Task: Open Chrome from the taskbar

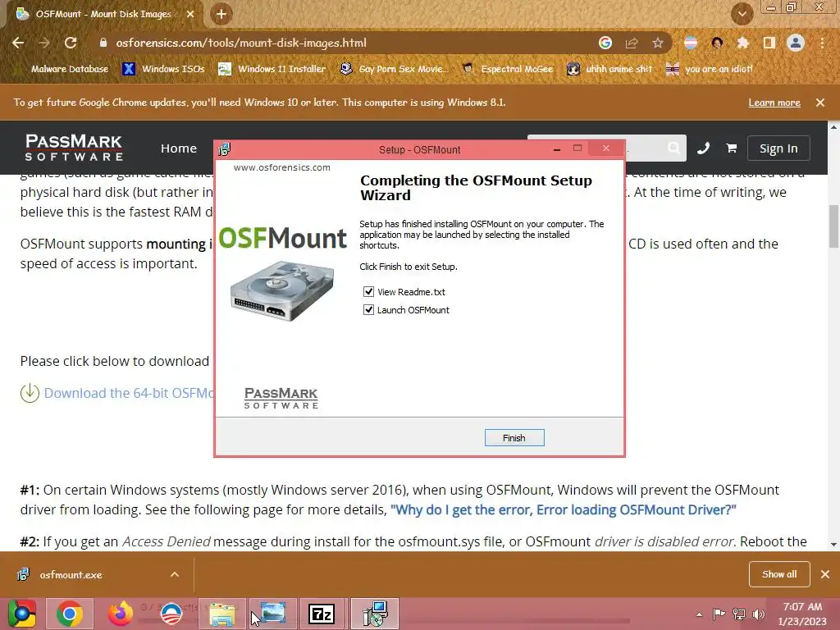Action: (x=70, y=614)
